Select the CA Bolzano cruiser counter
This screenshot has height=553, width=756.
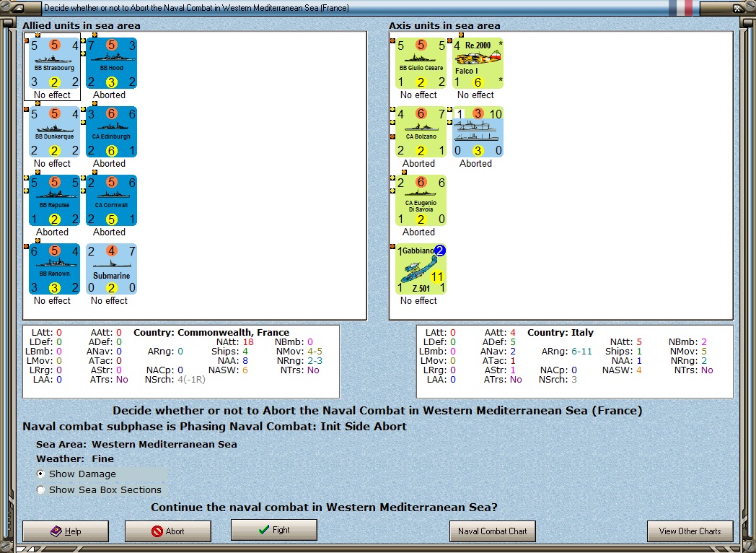click(x=421, y=131)
